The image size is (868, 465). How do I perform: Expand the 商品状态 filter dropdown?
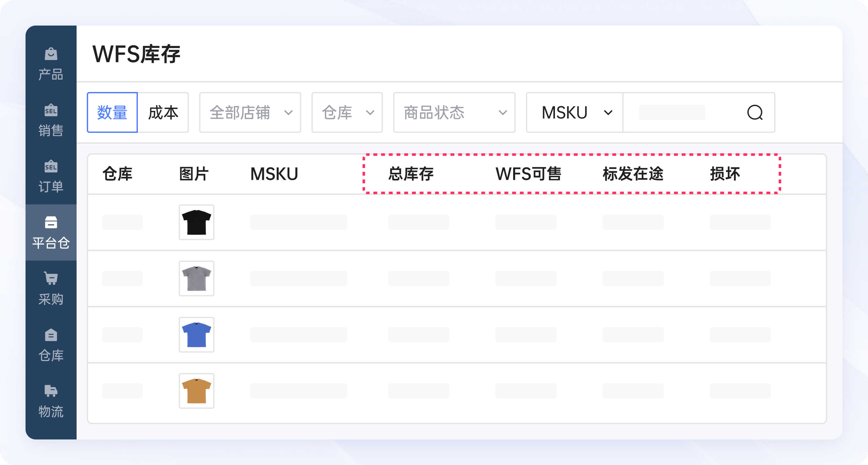pyautogui.click(x=454, y=112)
